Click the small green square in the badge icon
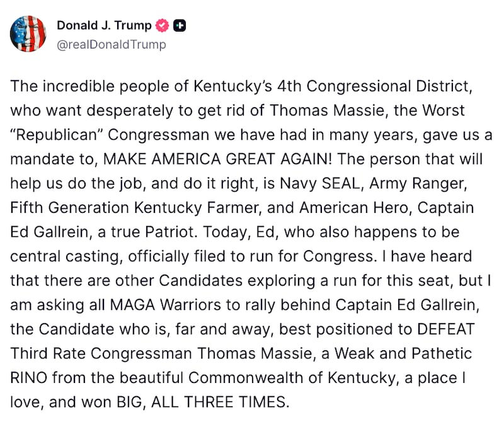The image size is (504, 434). tap(177, 25)
